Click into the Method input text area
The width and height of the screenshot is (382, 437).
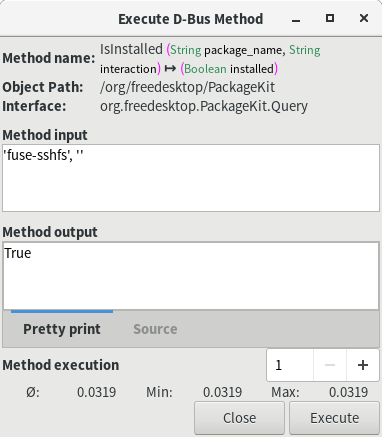point(191,178)
